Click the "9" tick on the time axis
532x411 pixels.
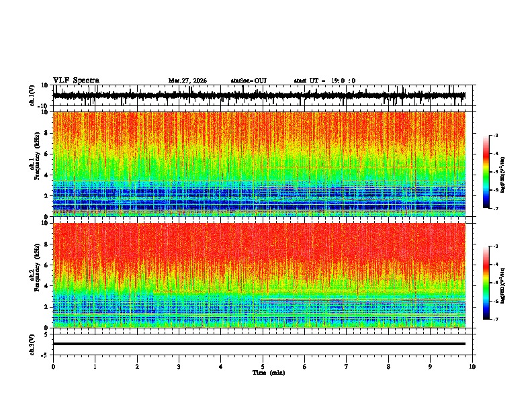(x=430, y=367)
